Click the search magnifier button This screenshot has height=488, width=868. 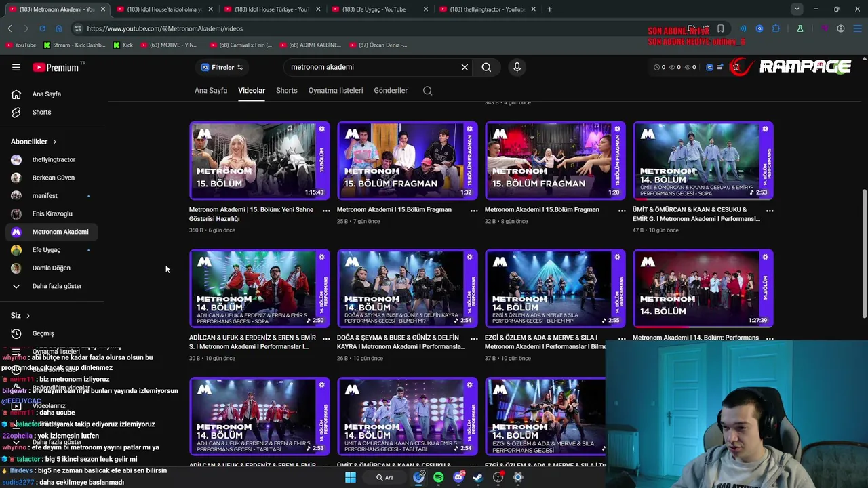tap(486, 67)
